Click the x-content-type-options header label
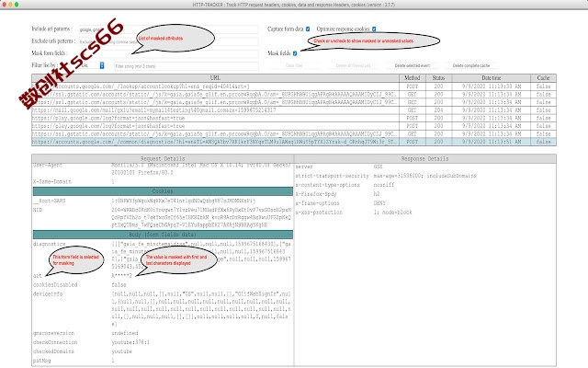 tap(327, 185)
